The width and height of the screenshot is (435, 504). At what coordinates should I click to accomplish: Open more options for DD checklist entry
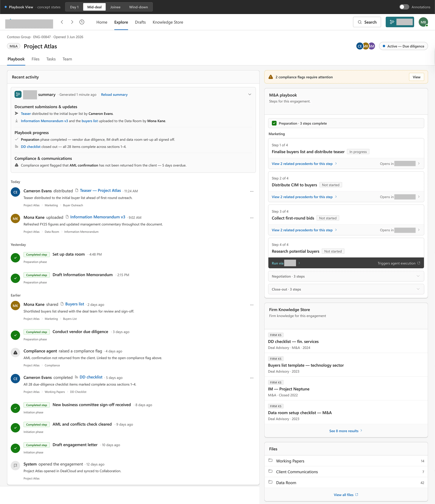(x=252, y=378)
